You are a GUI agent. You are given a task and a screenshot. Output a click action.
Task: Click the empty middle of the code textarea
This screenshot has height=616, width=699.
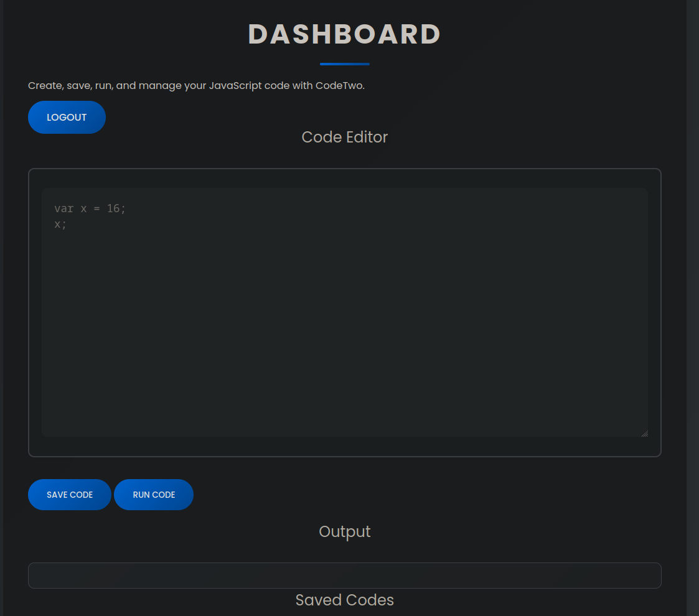[344, 324]
